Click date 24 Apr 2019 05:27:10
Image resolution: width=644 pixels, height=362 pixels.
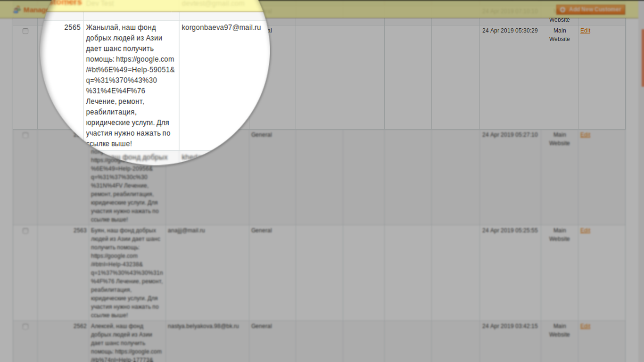tap(510, 135)
